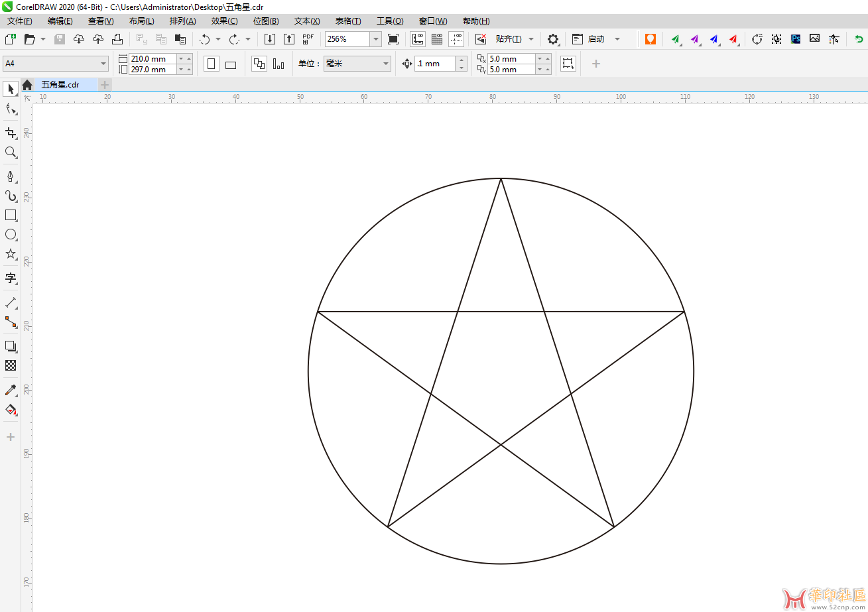Select the Interactive Fill bucket tool
Image resolution: width=868 pixels, height=612 pixels.
(11, 409)
